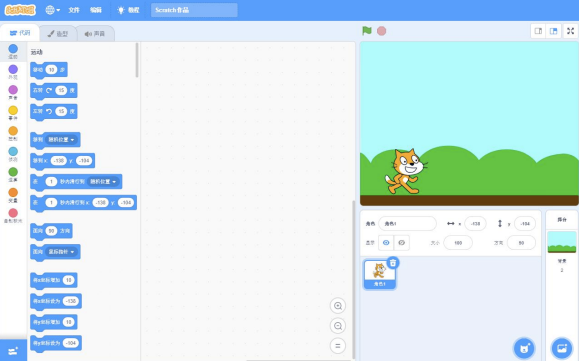Screen dimensions: 579x361
Task: Click value 90 in 面向 方向 block
Action: [51, 231]
